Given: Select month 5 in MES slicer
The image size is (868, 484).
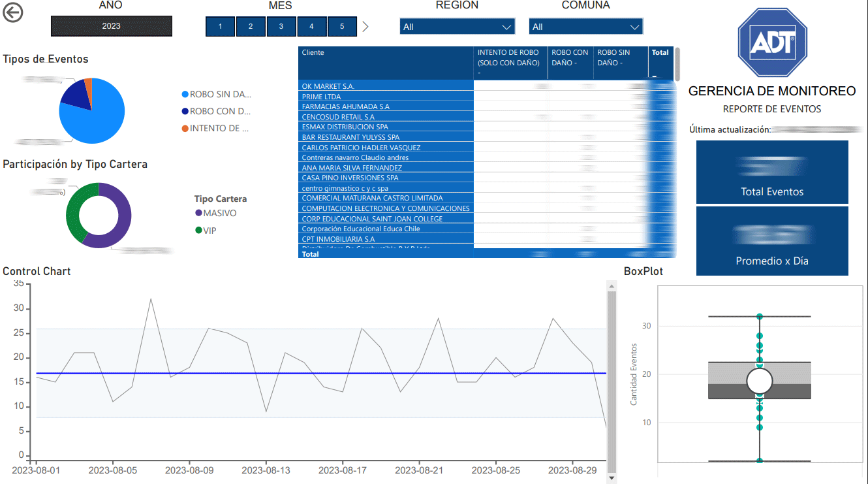Looking at the screenshot, I should [342, 27].
